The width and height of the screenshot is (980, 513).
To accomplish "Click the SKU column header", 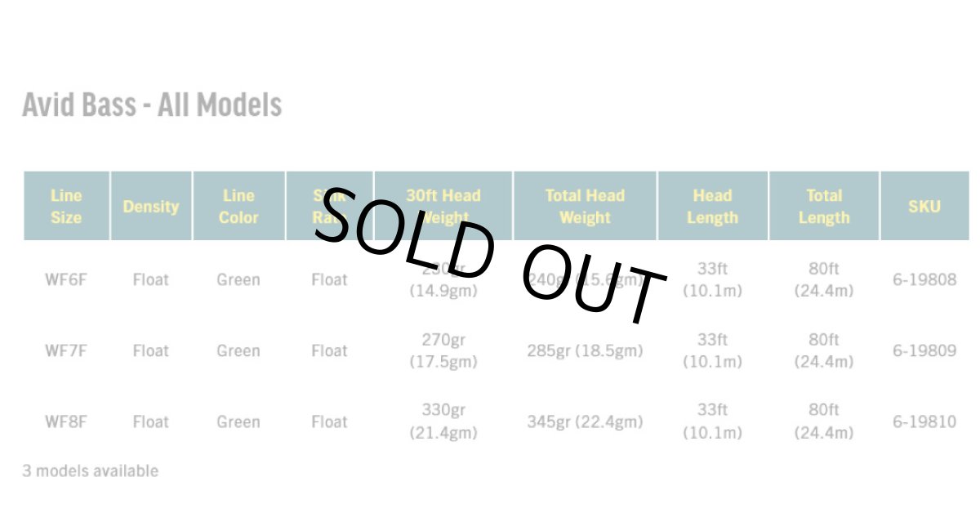I will (924, 207).
